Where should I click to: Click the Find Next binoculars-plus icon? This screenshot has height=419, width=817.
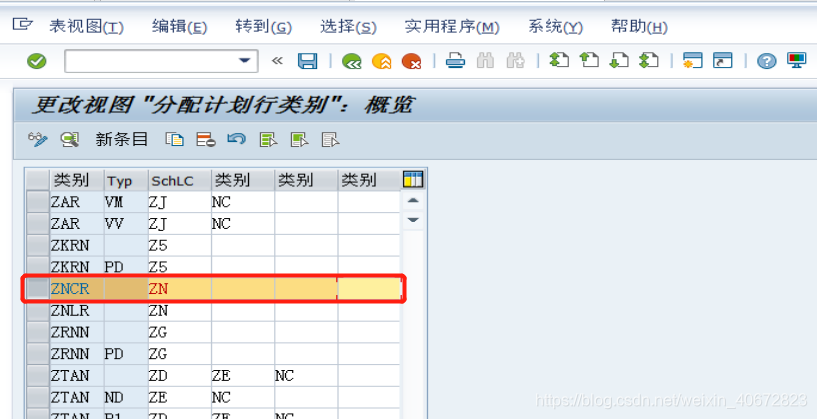point(515,61)
